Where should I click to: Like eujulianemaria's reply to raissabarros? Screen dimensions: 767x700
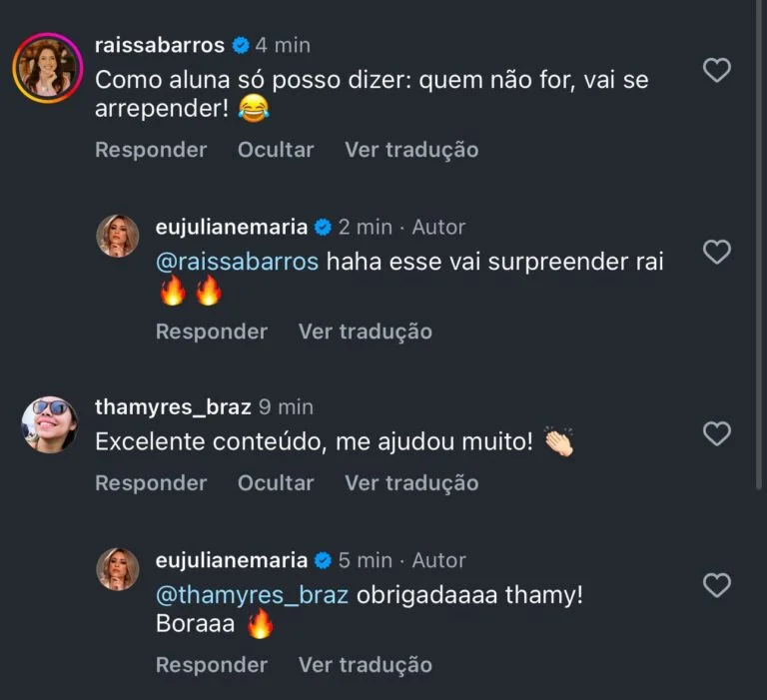click(x=717, y=253)
